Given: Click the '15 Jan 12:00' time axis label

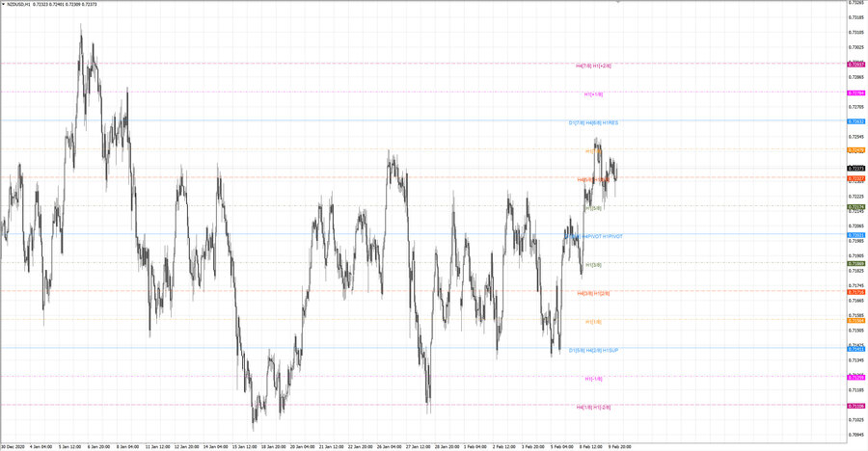Looking at the screenshot, I should [244, 446].
